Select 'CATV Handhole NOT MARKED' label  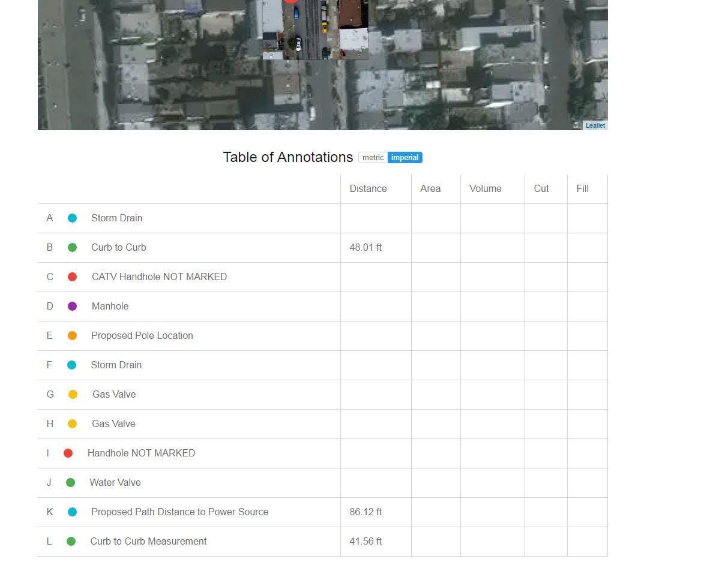pyautogui.click(x=159, y=277)
